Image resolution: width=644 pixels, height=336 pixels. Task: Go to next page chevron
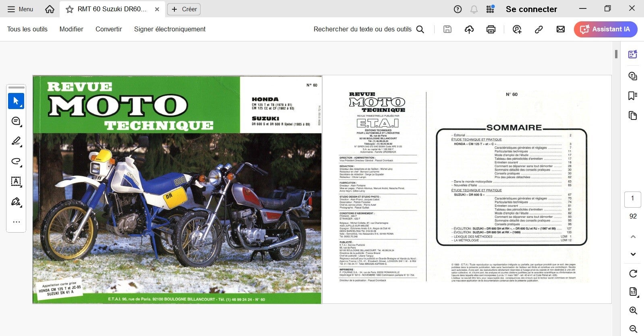pos(633,254)
